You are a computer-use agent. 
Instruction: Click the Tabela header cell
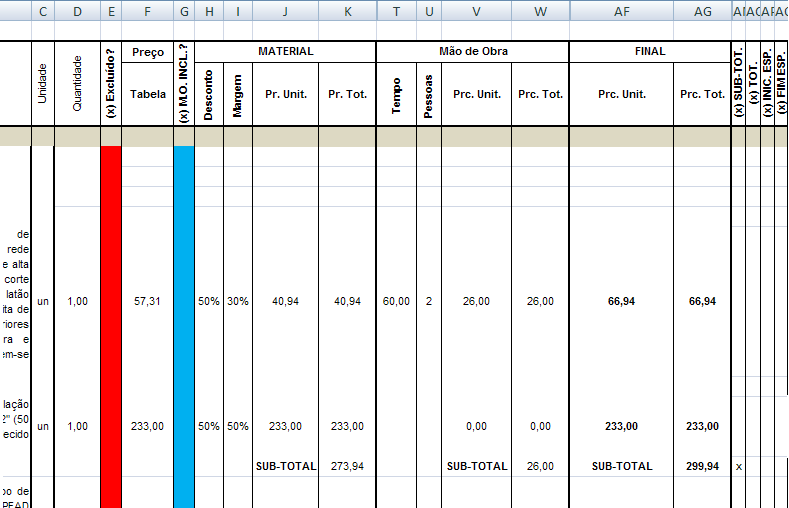click(147, 94)
